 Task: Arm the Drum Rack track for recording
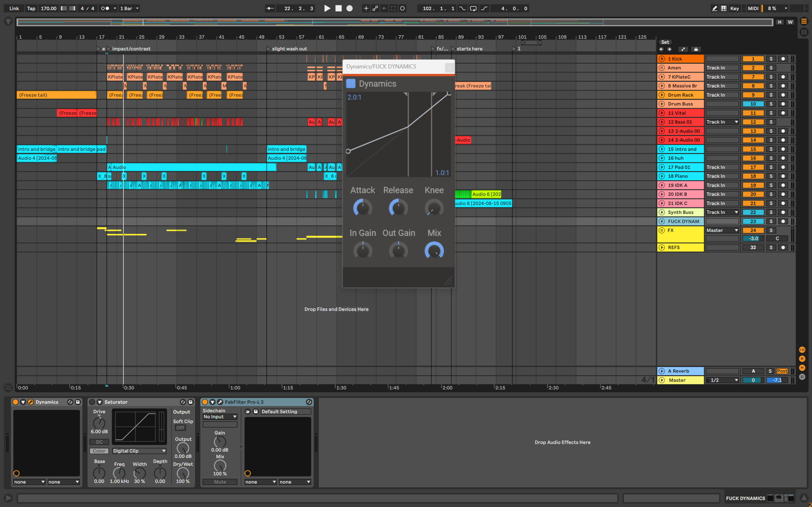[x=783, y=95]
